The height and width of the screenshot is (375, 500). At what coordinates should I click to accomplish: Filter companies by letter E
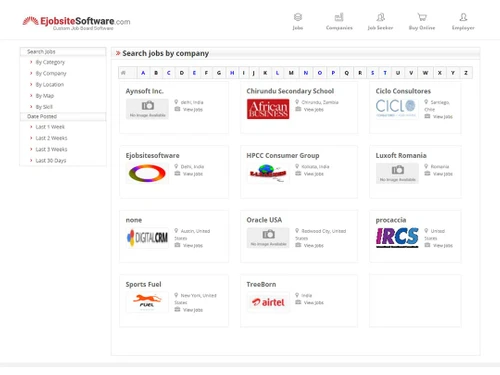pos(194,73)
